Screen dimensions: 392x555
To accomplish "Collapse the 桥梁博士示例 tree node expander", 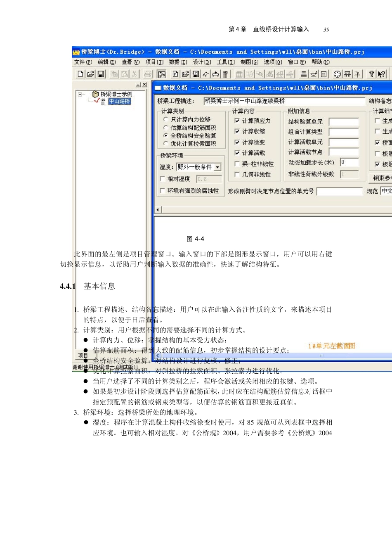I will [80, 94].
